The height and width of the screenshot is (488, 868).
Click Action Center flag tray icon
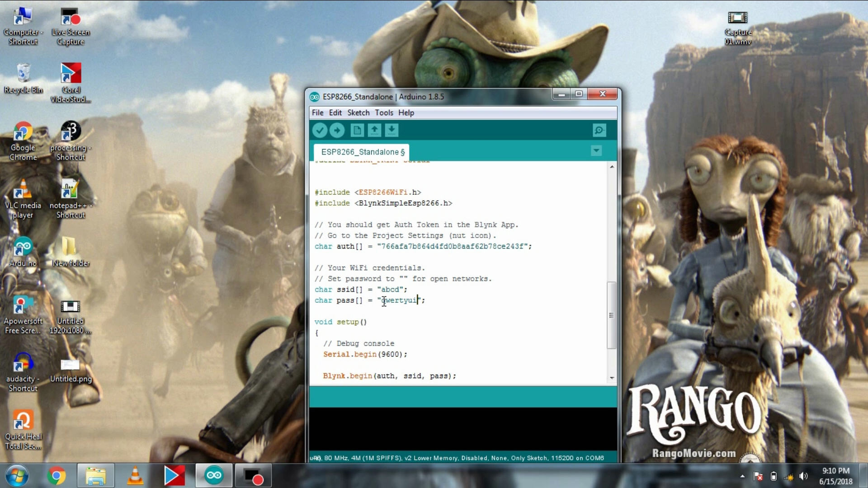click(x=758, y=476)
